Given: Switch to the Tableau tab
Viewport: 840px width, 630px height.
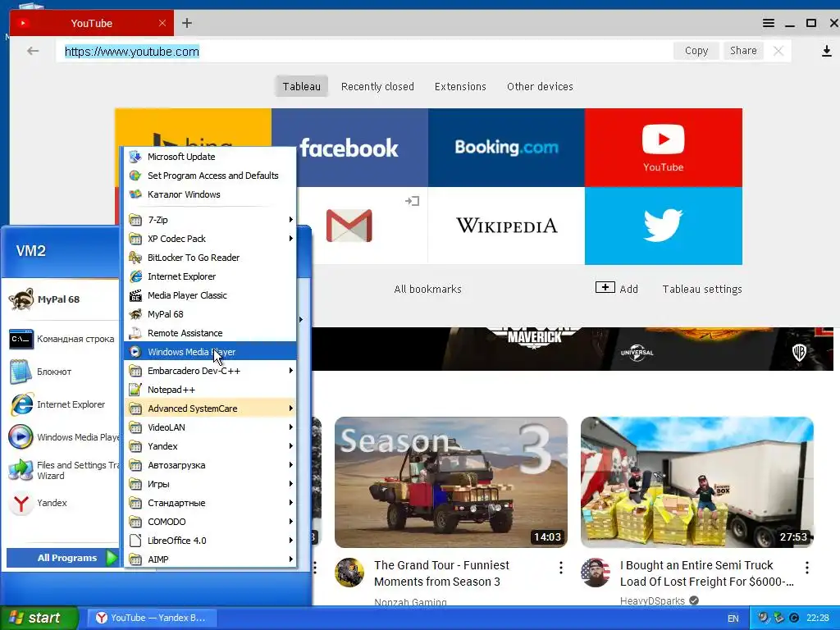Looking at the screenshot, I should click(302, 86).
